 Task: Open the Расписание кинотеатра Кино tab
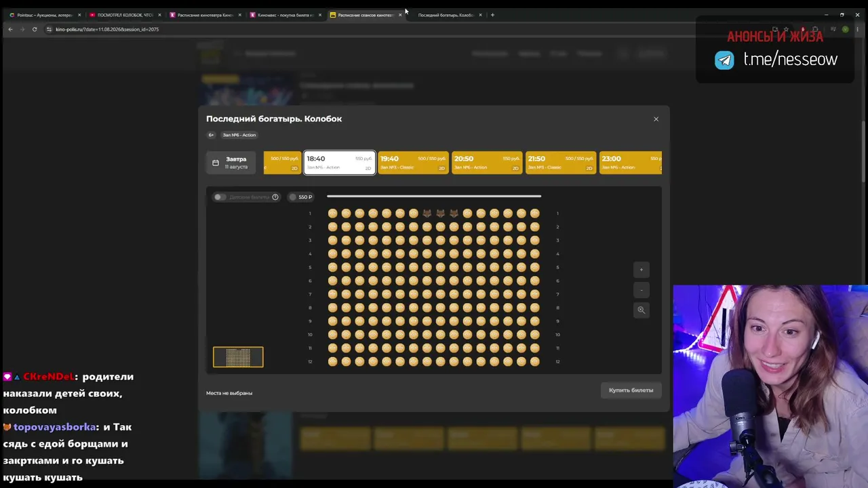(x=205, y=15)
